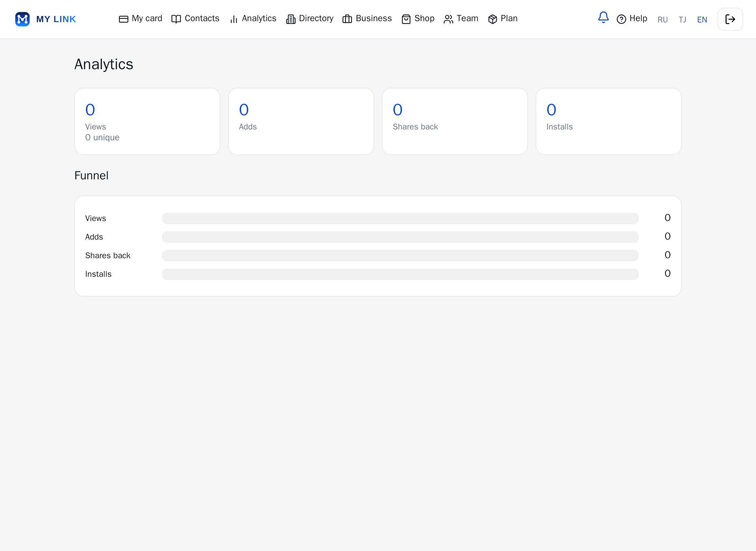The image size is (756, 551).
Task: Click the Views funnel progress bar
Action: tap(400, 218)
